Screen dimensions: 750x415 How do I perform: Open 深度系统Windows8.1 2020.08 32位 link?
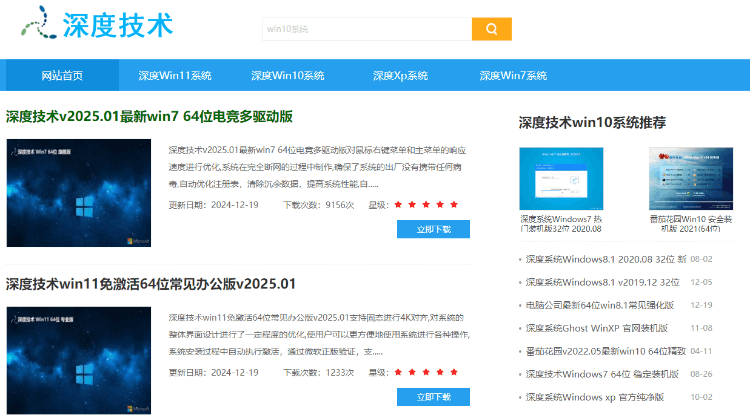[x=606, y=259]
